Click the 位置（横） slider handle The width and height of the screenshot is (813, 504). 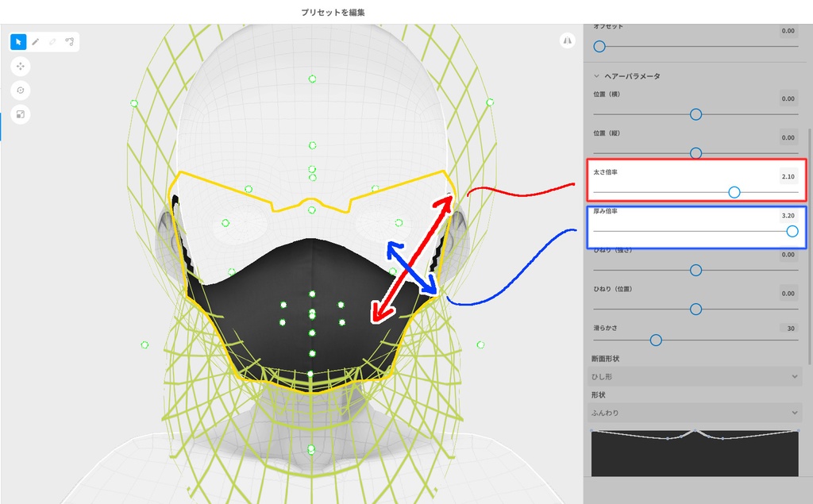tap(695, 114)
